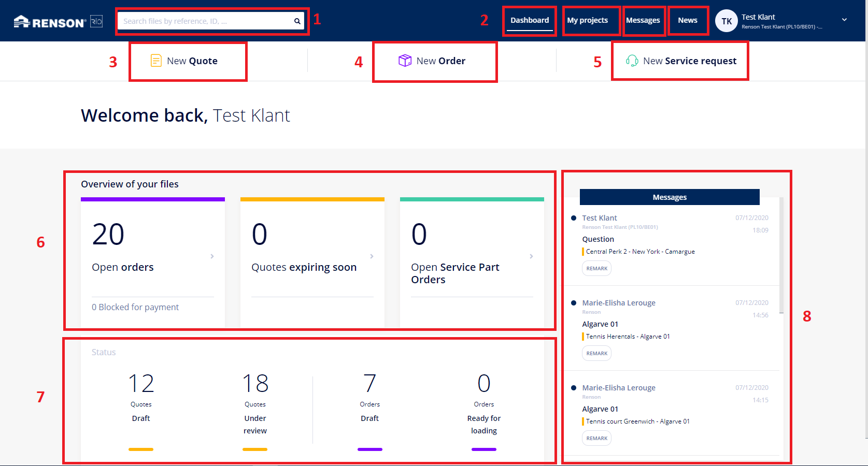Image resolution: width=868 pixels, height=466 pixels.
Task: Expand the Test Klant account dropdown arrow
Action: click(844, 20)
